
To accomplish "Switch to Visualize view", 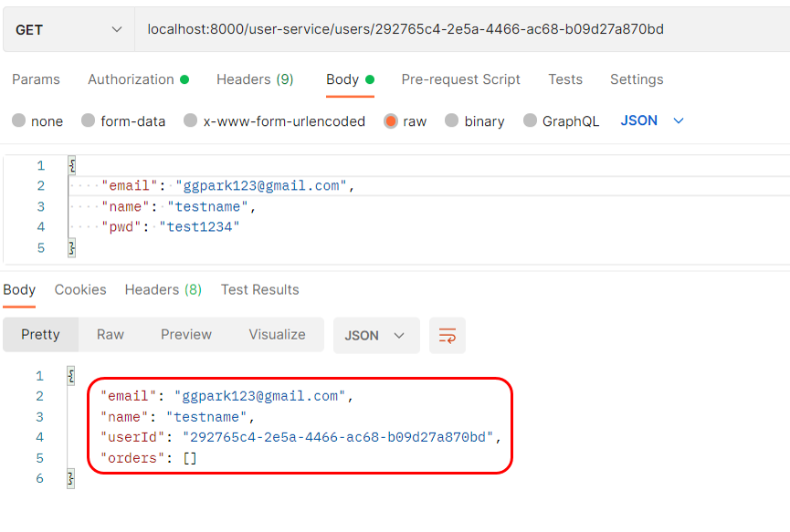I will coord(277,335).
